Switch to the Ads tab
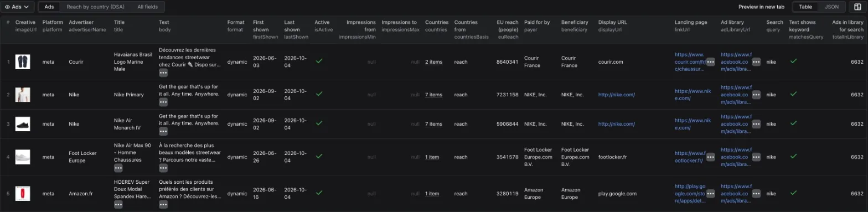The image size is (868, 212). tap(49, 7)
